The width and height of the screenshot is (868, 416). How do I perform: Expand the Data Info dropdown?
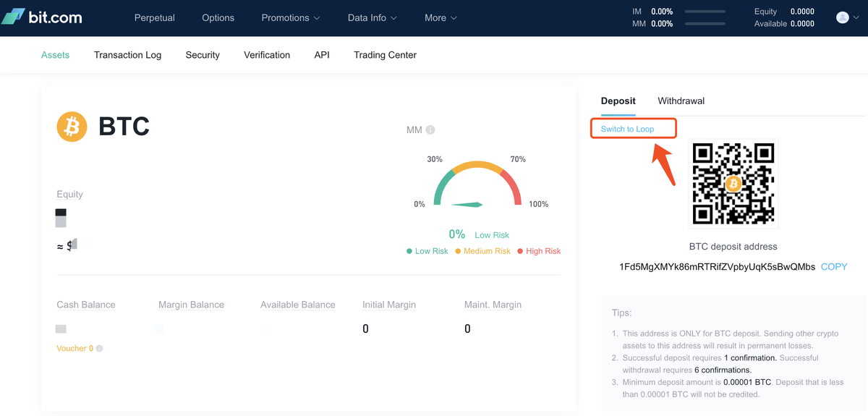click(x=373, y=18)
